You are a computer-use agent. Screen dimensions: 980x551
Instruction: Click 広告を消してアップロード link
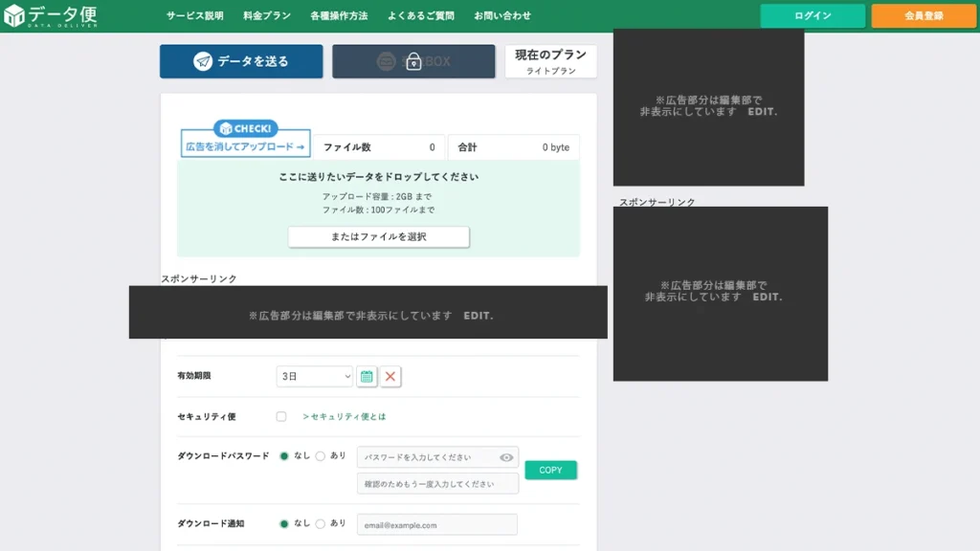[x=245, y=146]
